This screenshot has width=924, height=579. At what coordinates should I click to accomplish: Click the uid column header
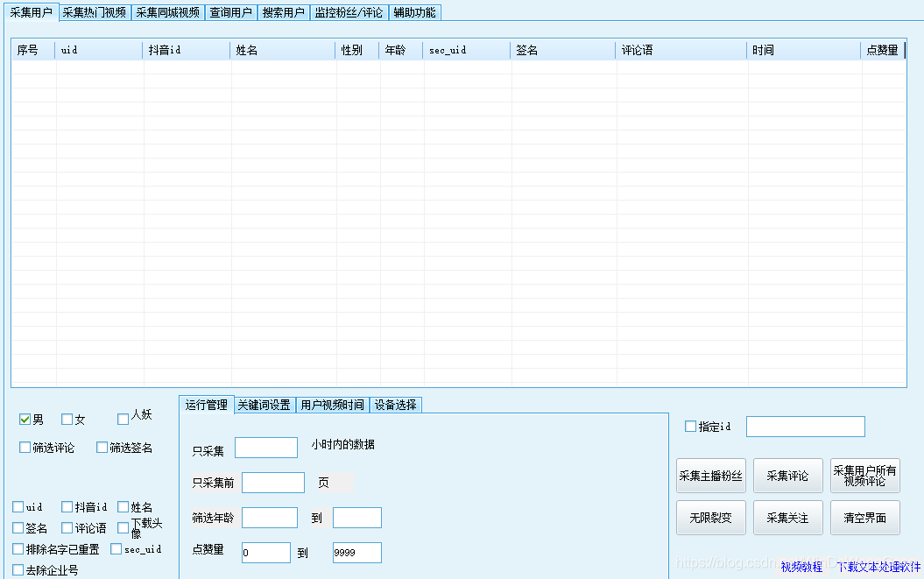99,50
